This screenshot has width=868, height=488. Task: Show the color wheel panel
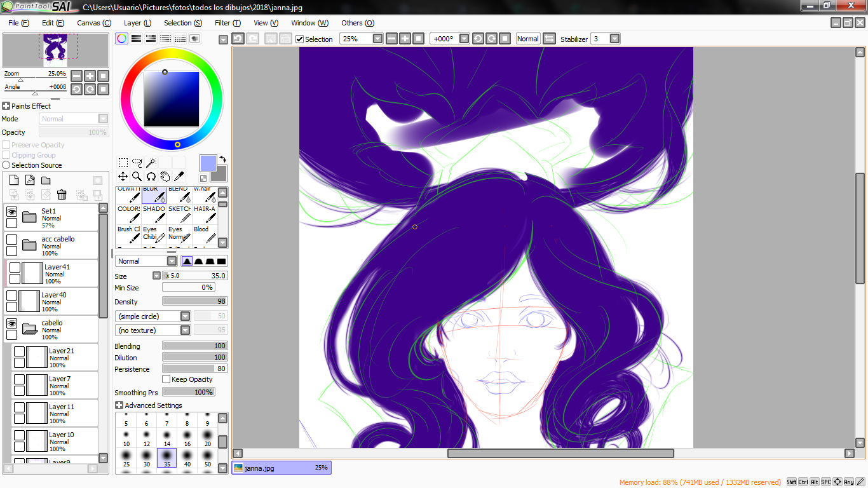(121, 39)
